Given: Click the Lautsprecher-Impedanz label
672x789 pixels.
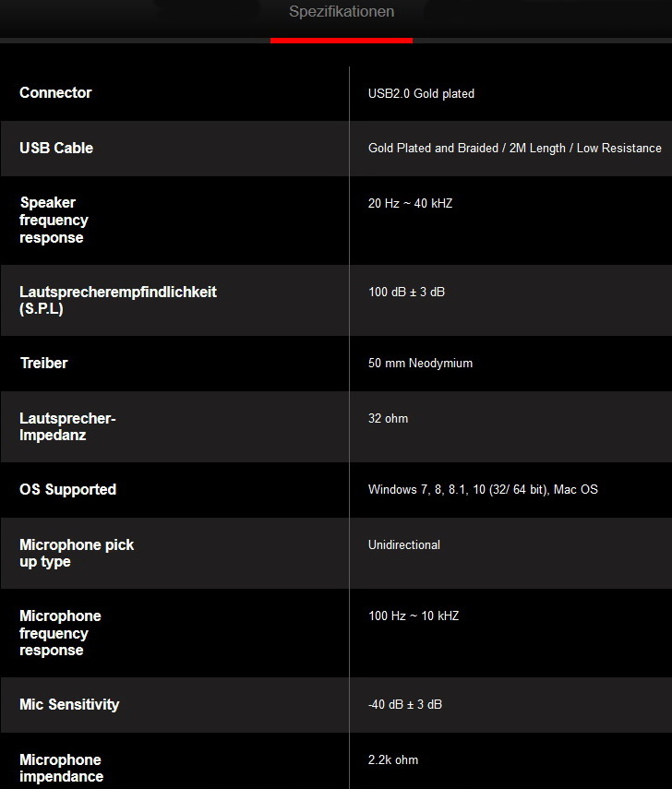Looking at the screenshot, I should 67,426.
